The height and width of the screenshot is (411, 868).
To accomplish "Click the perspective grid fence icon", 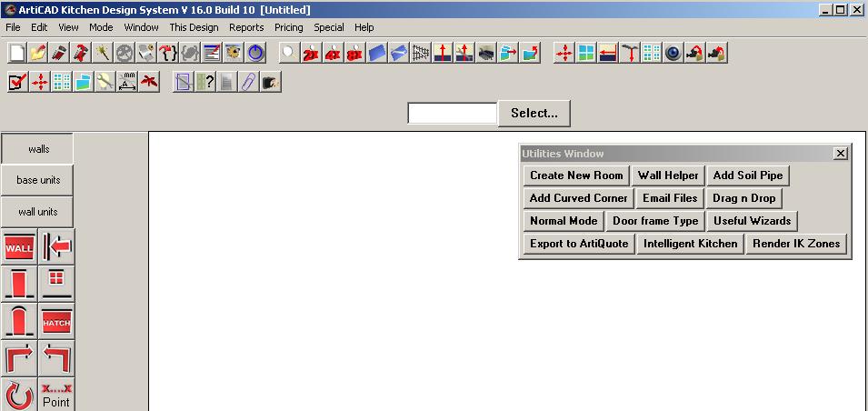I will tap(420, 53).
